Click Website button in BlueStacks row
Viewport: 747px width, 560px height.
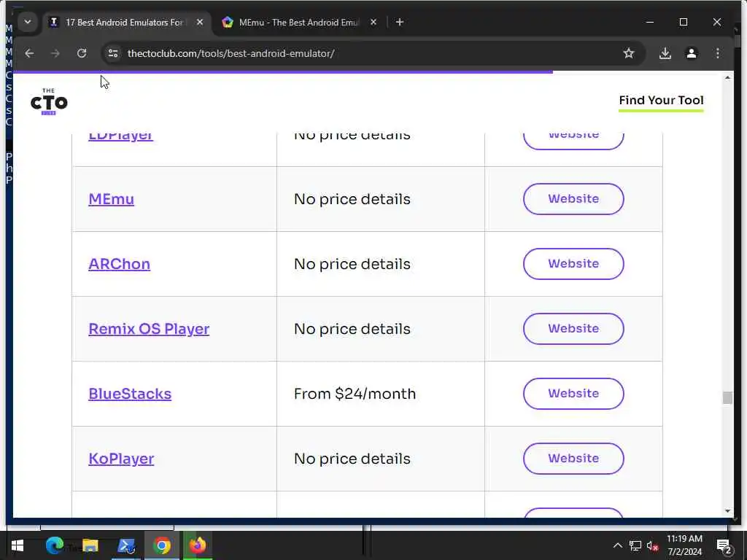[x=573, y=394]
